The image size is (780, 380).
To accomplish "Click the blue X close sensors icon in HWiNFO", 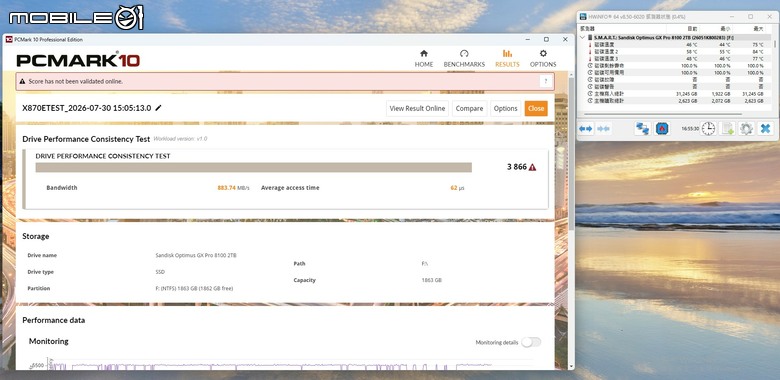I will [765, 128].
